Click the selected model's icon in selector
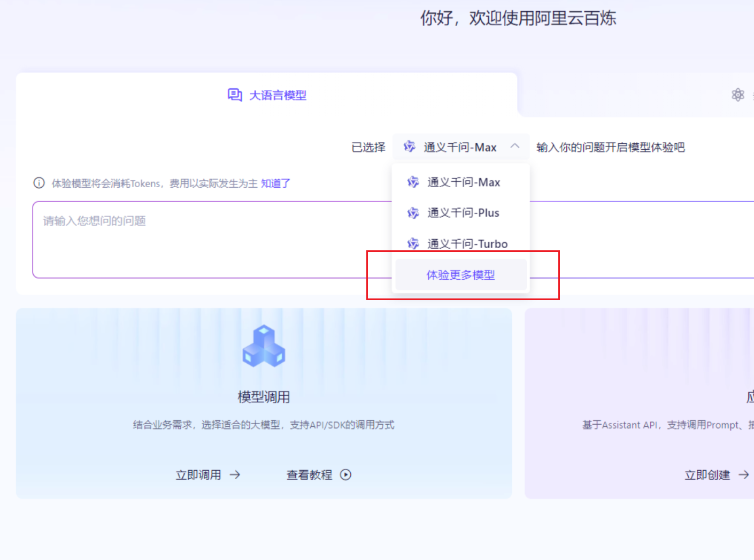Viewport: 754px width, 560px height. [410, 147]
